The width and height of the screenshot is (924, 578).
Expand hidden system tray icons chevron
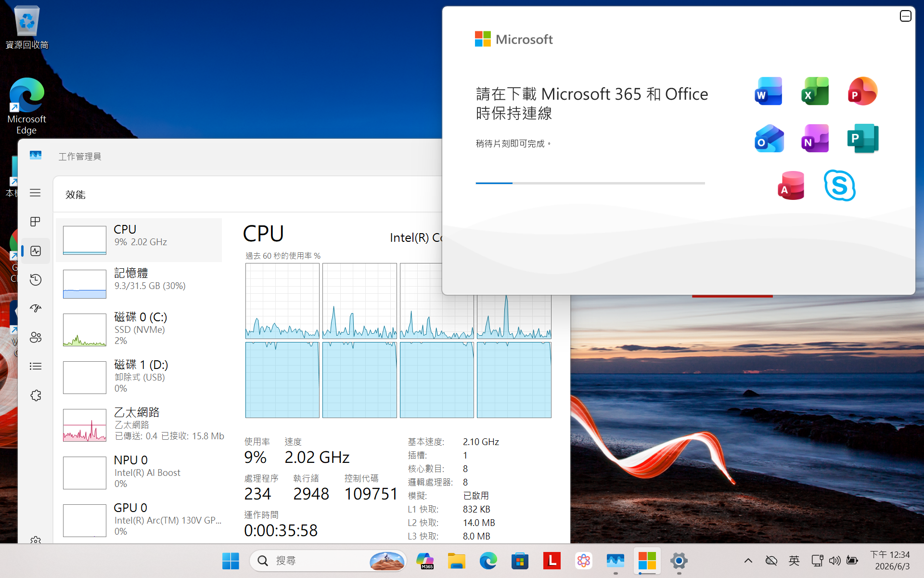coord(748,561)
